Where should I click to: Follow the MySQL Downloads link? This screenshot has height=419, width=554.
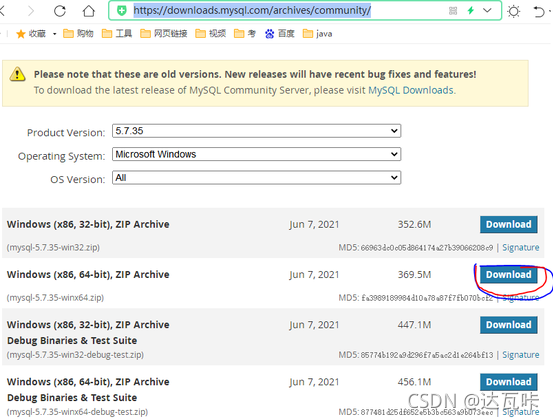click(x=411, y=90)
